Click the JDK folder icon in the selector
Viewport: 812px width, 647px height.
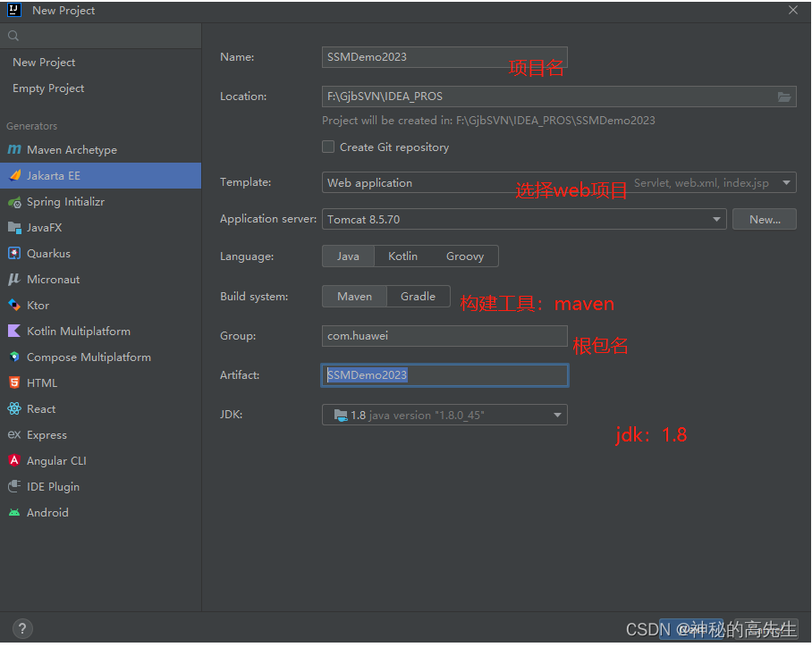click(x=341, y=416)
